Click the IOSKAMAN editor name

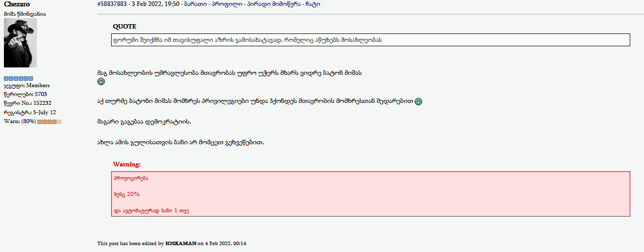coord(181,244)
